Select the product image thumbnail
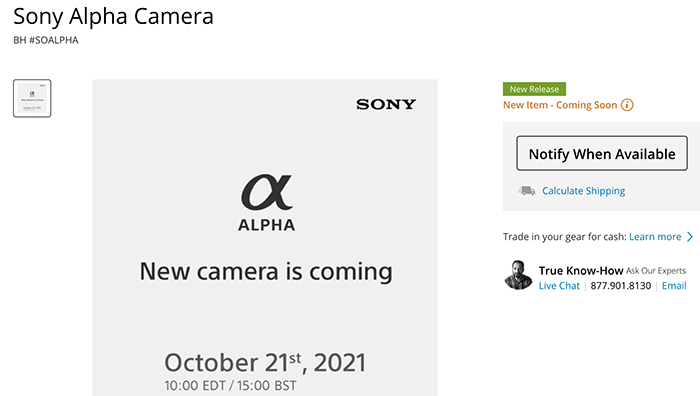The width and height of the screenshot is (700, 396). [32, 98]
